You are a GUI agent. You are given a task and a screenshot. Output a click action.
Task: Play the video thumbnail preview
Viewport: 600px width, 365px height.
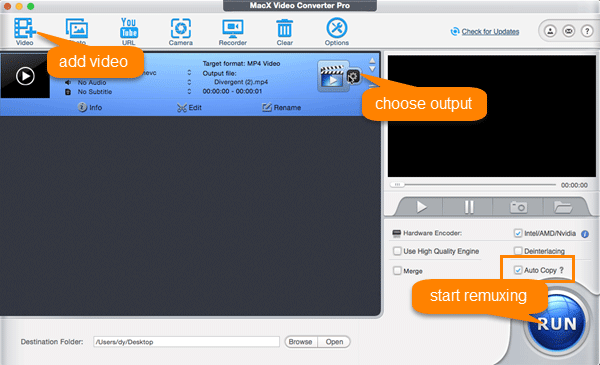coord(25,76)
